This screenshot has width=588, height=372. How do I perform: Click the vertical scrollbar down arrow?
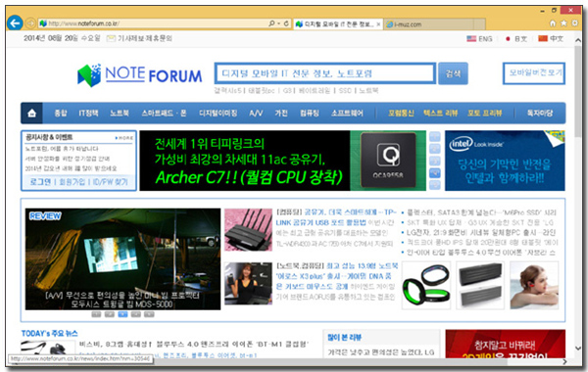(578, 349)
